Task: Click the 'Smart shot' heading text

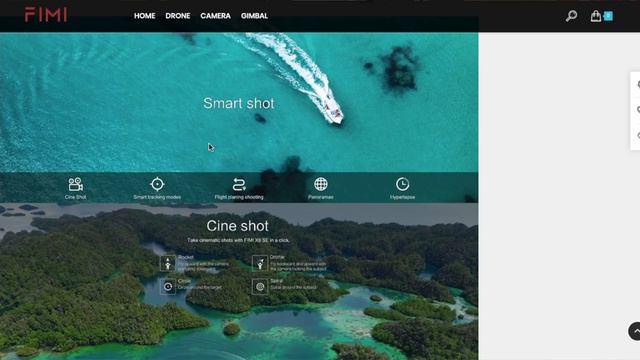Action: [239, 103]
